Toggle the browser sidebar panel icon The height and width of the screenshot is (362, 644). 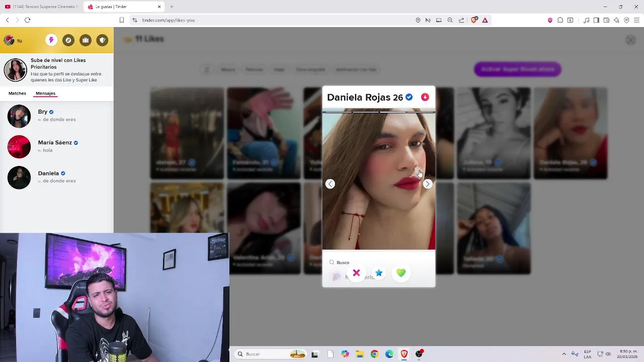tap(596, 20)
